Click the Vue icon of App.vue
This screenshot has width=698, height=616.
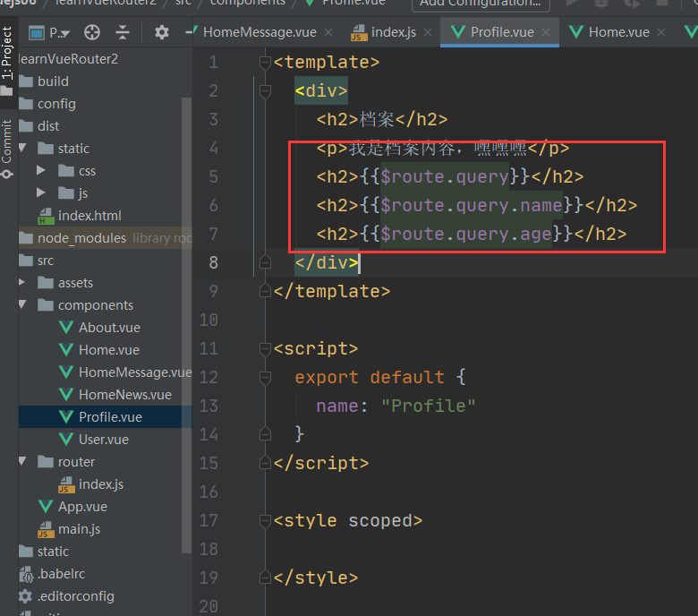point(46,507)
